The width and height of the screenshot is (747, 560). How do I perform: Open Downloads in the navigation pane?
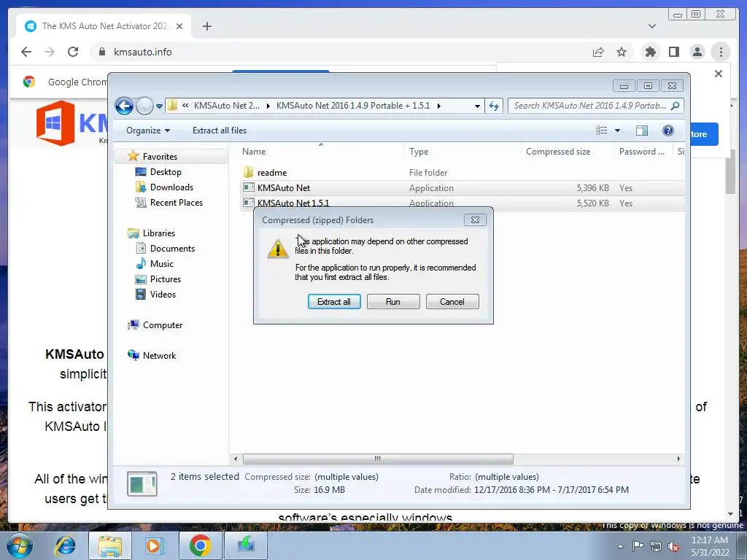(x=172, y=187)
